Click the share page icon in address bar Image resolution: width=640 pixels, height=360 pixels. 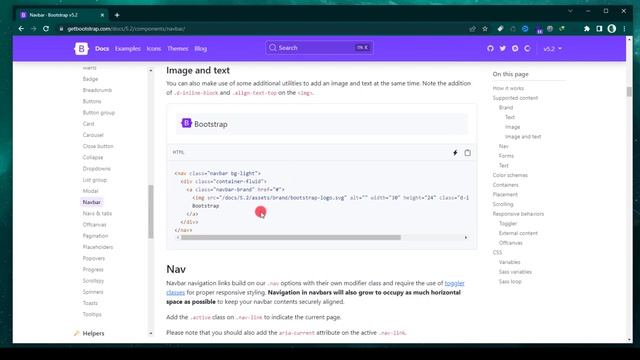pos(473,29)
